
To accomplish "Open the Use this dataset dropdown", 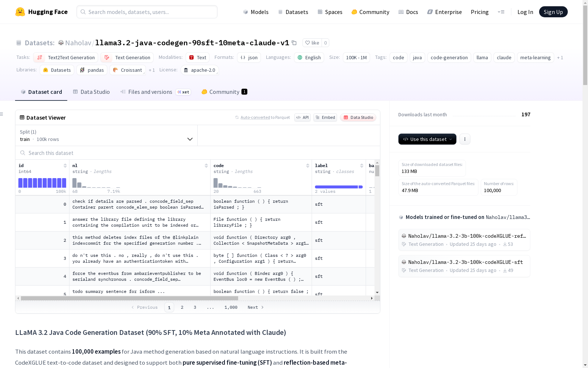I will [x=427, y=139].
